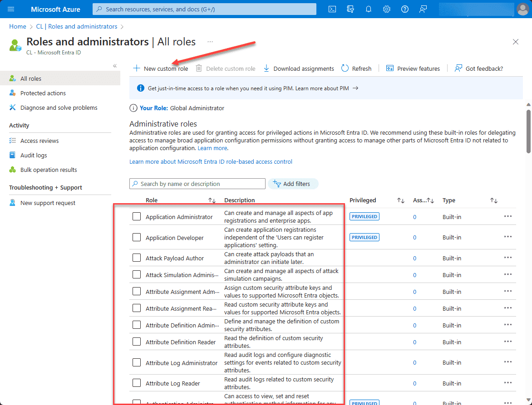Screen dimensions: 532x405
Task: Sort the table by Role column
Action: 212,200
